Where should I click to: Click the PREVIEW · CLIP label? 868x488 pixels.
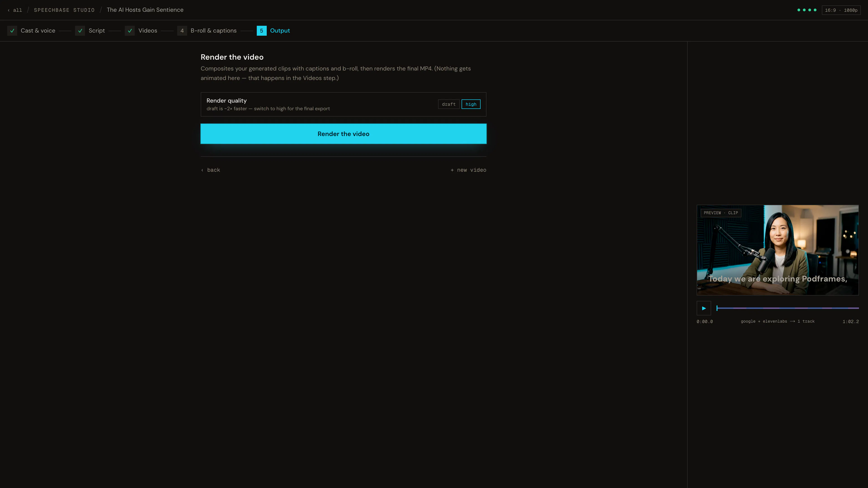[721, 213]
